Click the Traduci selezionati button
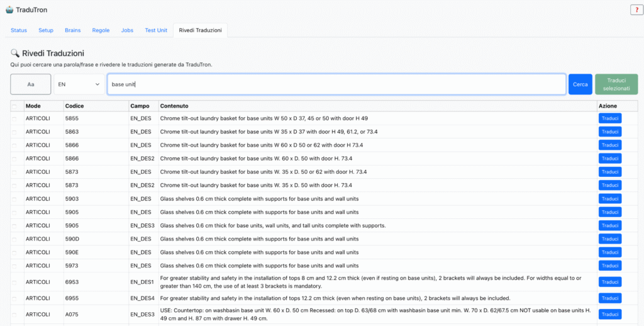Viewport: 644px width, 326px height. click(616, 84)
